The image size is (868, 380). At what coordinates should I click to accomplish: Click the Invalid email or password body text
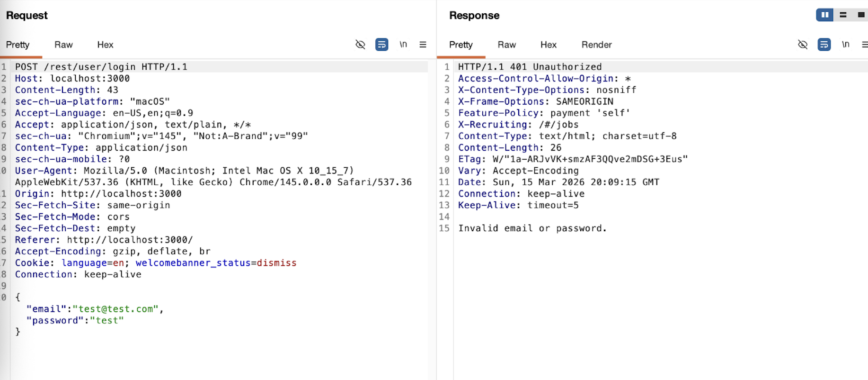coord(532,228)
